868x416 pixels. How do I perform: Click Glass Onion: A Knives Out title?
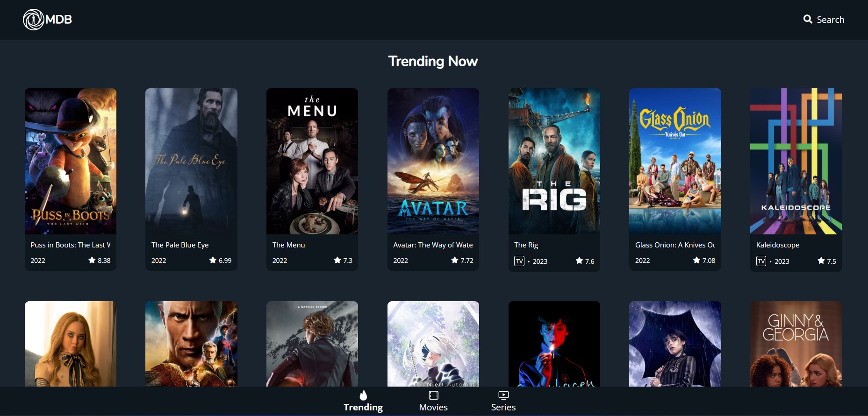(675, 245)
